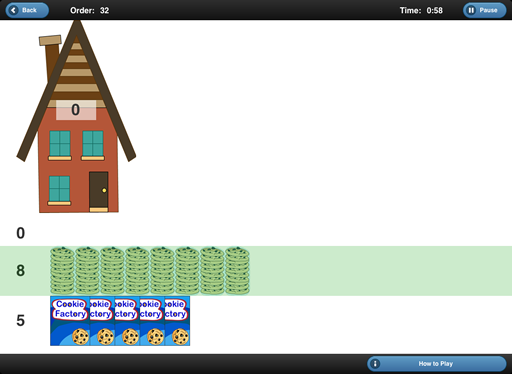Select the row count number 8
This screenshot has height=374, width=512.
coord(20,271)
